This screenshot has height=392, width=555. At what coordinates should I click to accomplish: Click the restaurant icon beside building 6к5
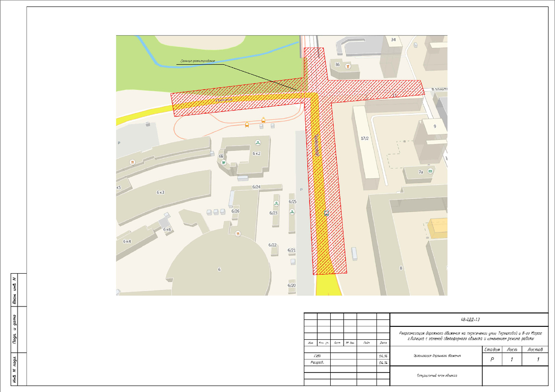132,162
